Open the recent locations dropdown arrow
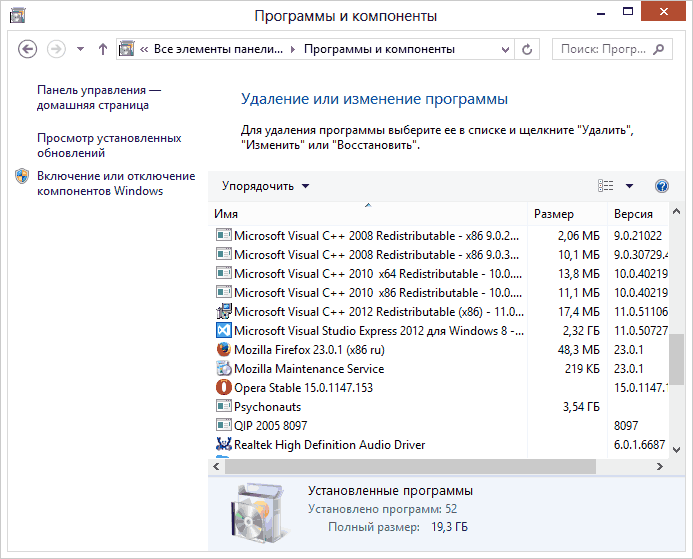Screen dimensions: 693x559 pyautogui.click(x=80, y=49)
